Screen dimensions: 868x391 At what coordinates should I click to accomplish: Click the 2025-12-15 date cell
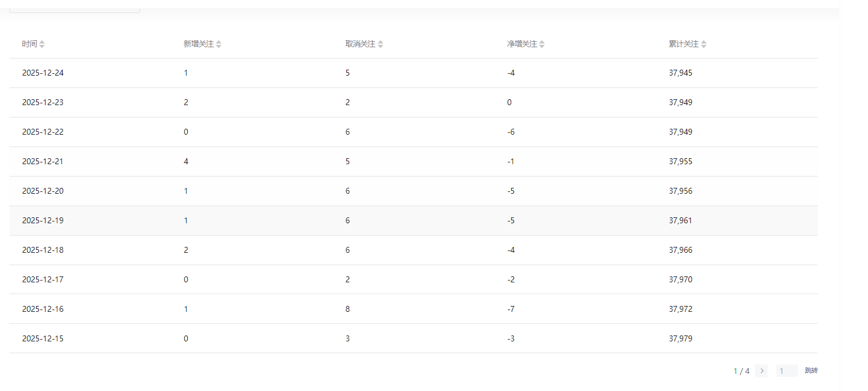[43, 339]
